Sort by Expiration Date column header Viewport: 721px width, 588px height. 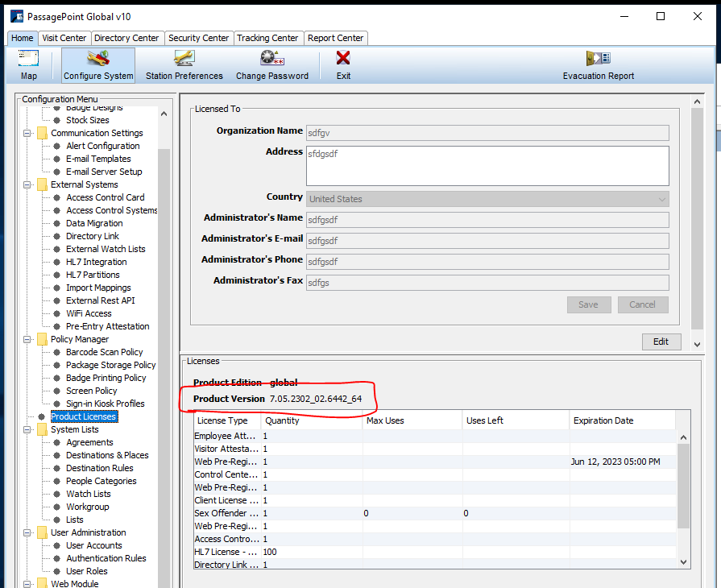[x=622, y=420]
